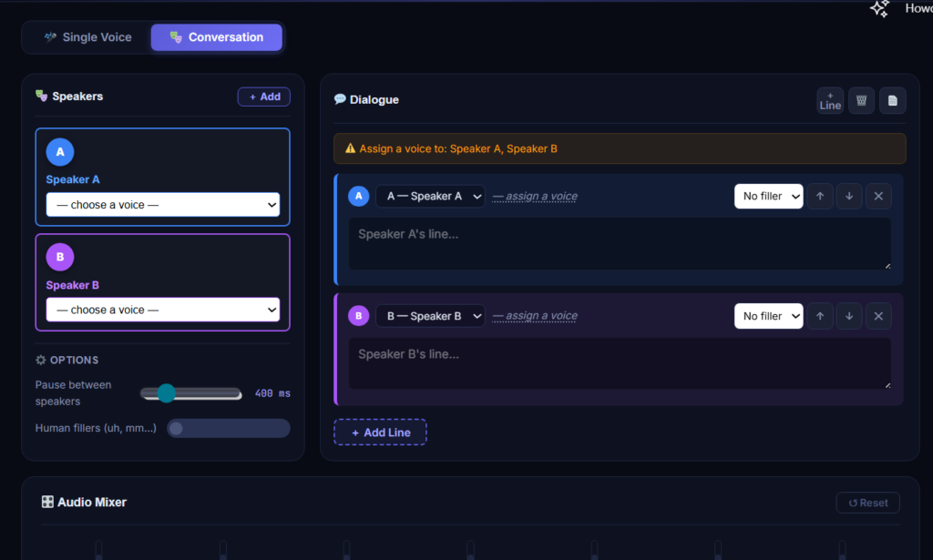Move Speaker A's line up with the arrow
933x560 pixels.
pos(820,196)
